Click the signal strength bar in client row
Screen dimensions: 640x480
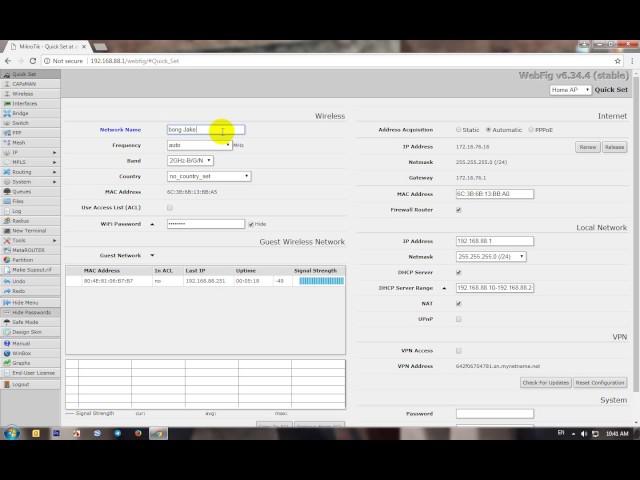pyautogui.click(x=321, y=281)
